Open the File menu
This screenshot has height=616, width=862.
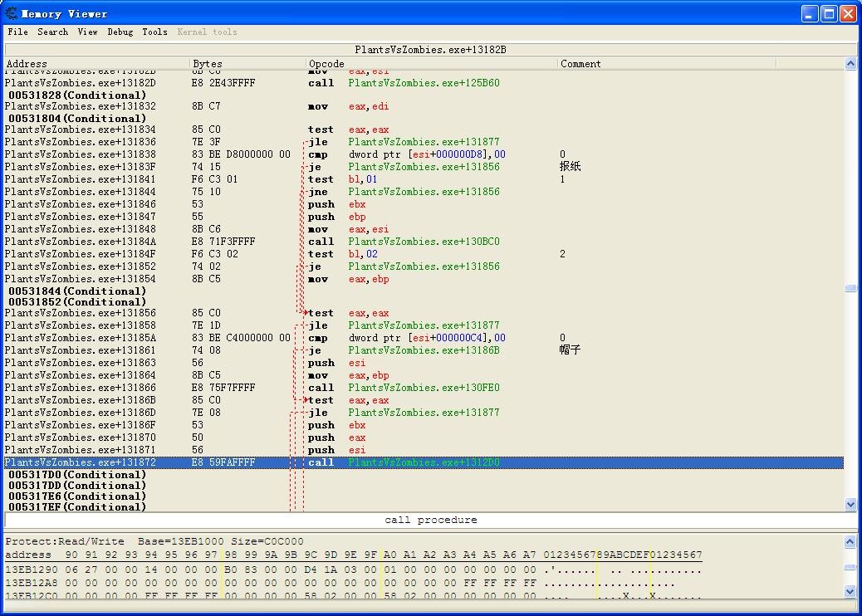pyautogui.click(x=17, y=32)
